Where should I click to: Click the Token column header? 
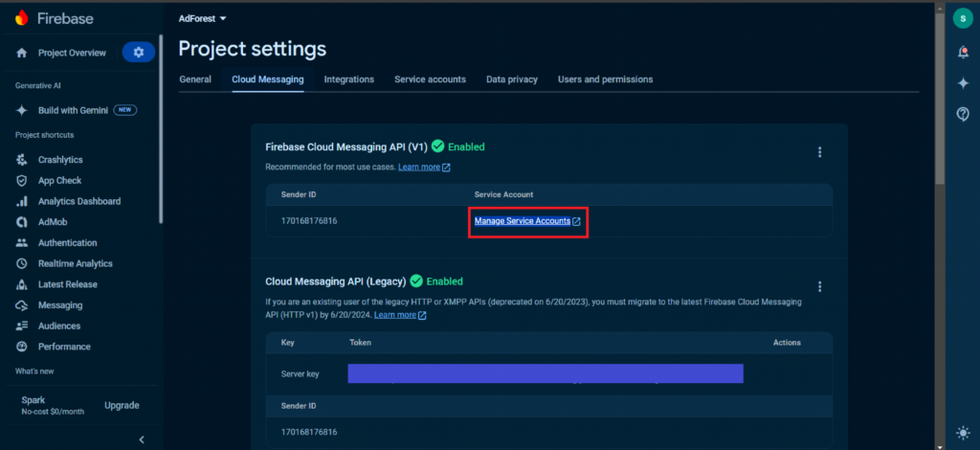point(361,343)
